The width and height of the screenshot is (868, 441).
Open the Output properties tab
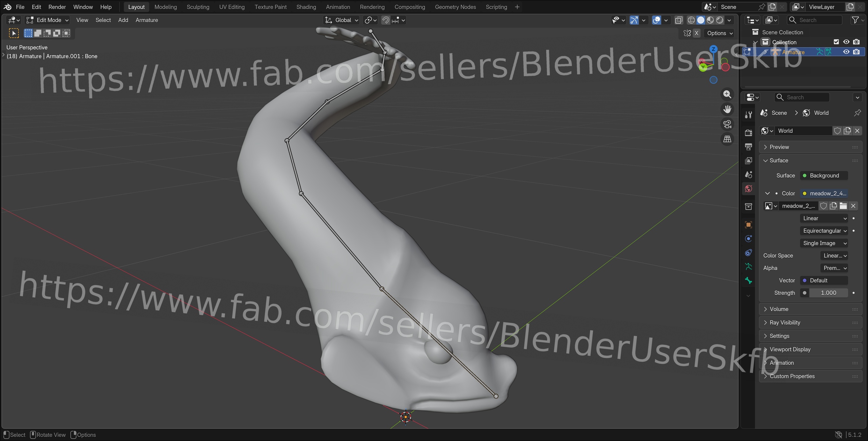pyautogui.click(x=748, y=147)
